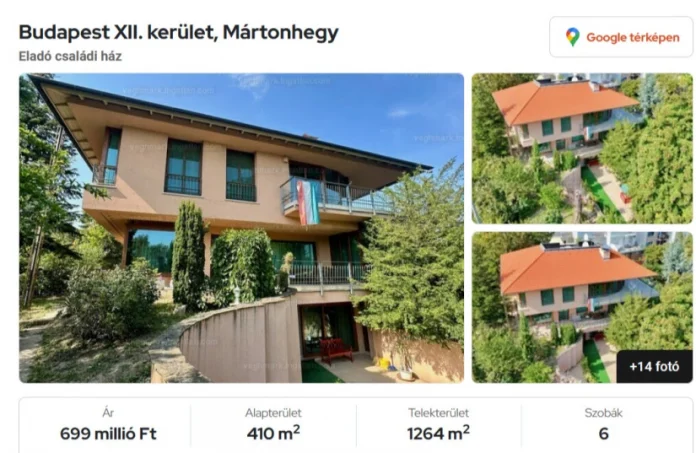Viewport: 696px width, 453px height.
Task: Click the "Budapest XII. kerület, Mártonhegy" heading
Action: [x=178, y=32]
